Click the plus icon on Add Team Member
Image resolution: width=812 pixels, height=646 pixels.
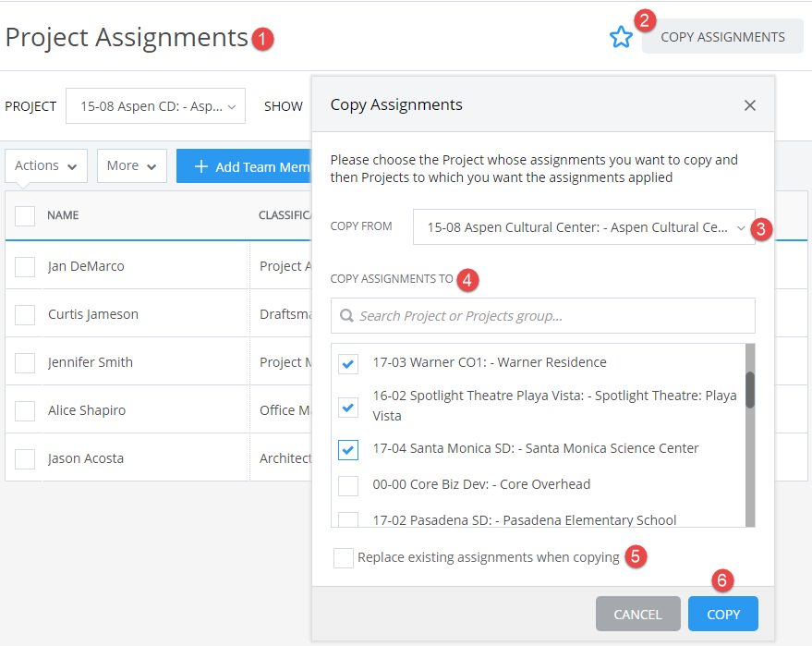click(203, 165)
